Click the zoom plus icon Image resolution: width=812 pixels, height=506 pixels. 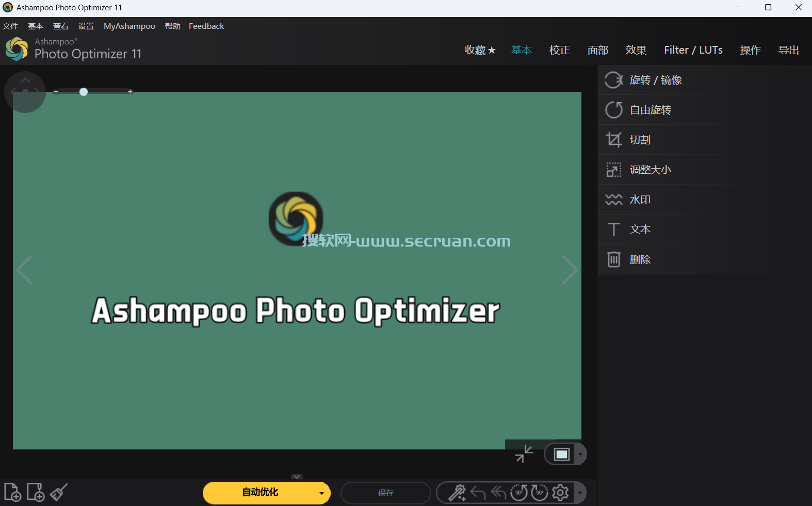click(x=130, y=92)
